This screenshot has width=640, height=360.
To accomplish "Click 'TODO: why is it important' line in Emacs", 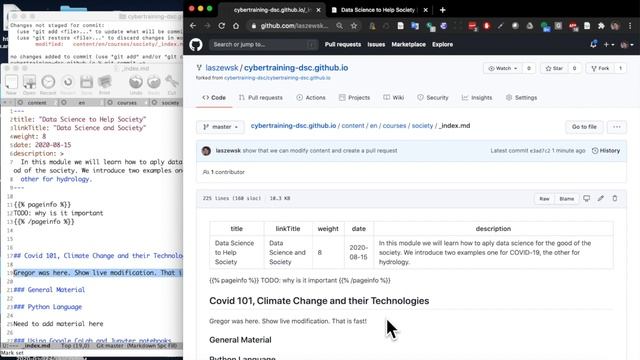I will (x=58, y=213).
